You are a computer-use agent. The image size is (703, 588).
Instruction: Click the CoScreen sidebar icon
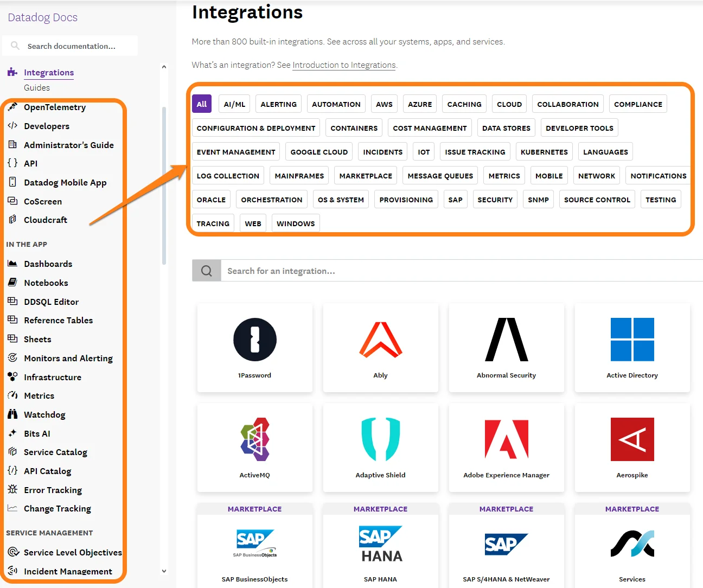(12, 201)
